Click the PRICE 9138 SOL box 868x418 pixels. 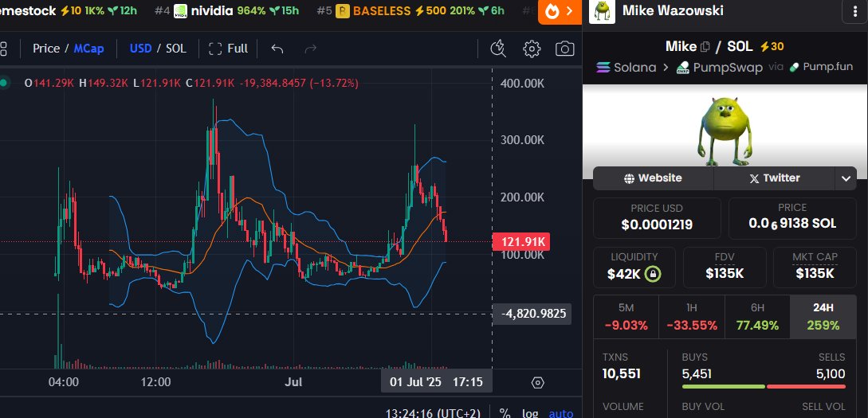(792, 218)
